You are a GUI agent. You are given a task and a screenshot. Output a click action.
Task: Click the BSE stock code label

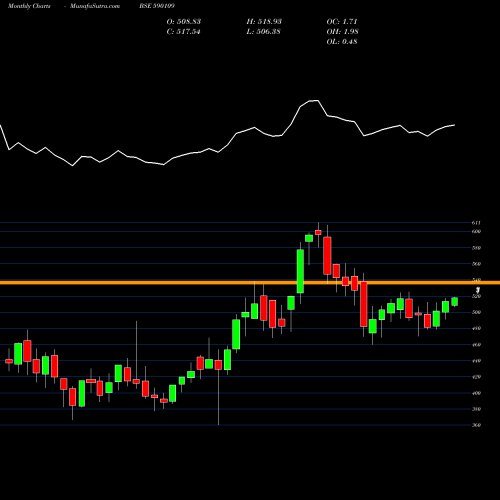[x=157, y=6]
